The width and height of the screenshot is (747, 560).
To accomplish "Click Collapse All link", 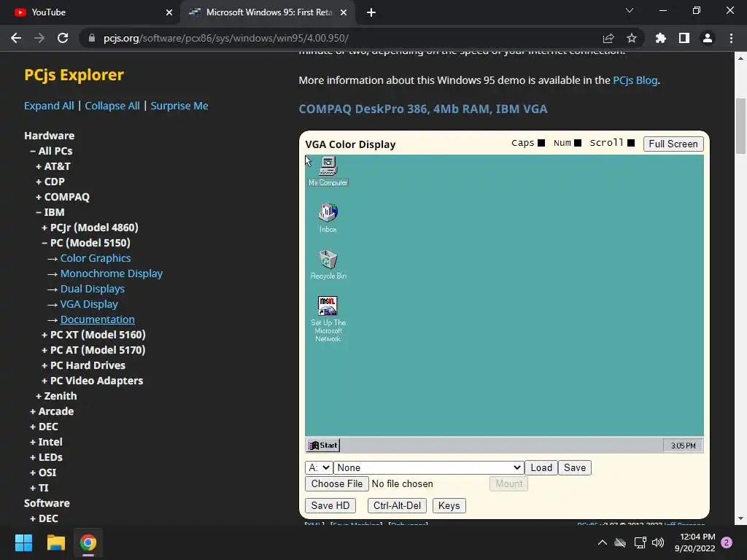I will coord(112,106).
